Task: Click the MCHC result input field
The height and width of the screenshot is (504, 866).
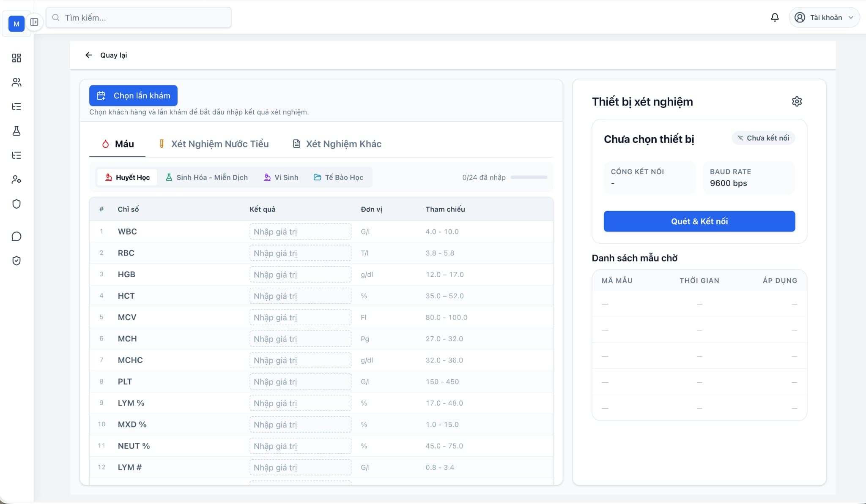Action: pyautogui.click(x=300, y=360)
